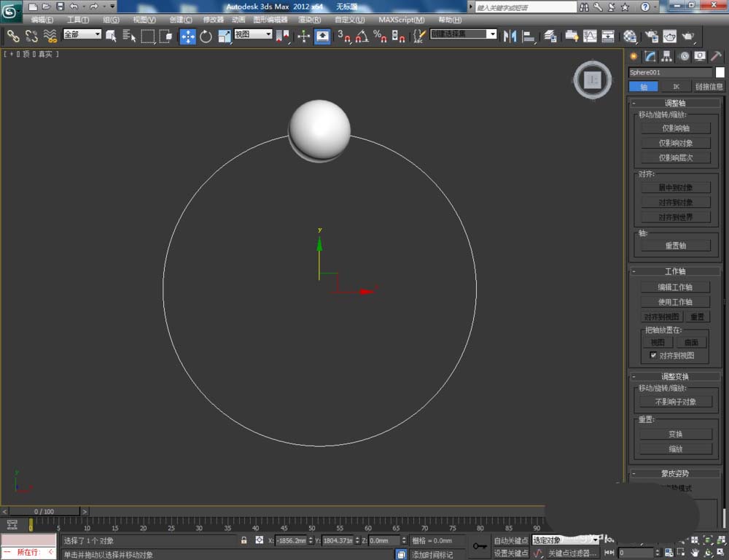The image size is (729, 560).
Task: Toggle 自动关键点 auto key mode
Action: [x=510, y=540]
